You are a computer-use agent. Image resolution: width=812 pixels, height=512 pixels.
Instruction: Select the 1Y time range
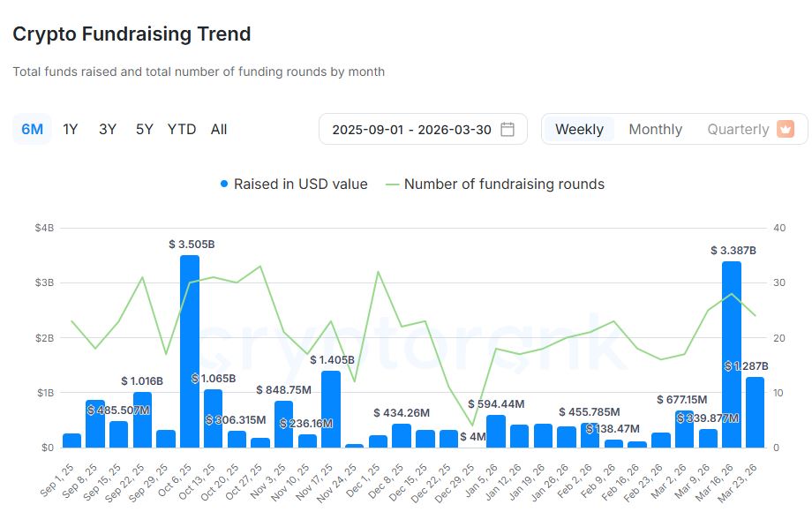(x=71, y=129)
